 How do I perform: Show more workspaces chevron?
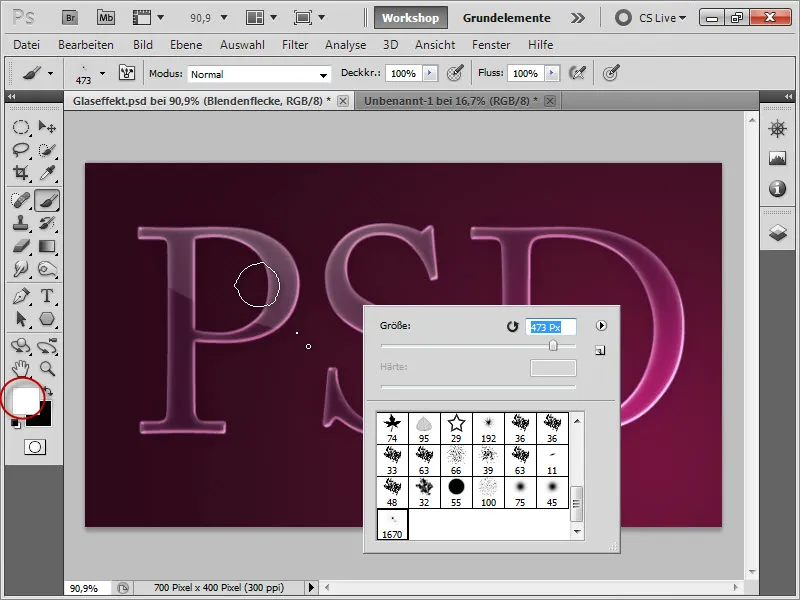(x=578, y=18)
